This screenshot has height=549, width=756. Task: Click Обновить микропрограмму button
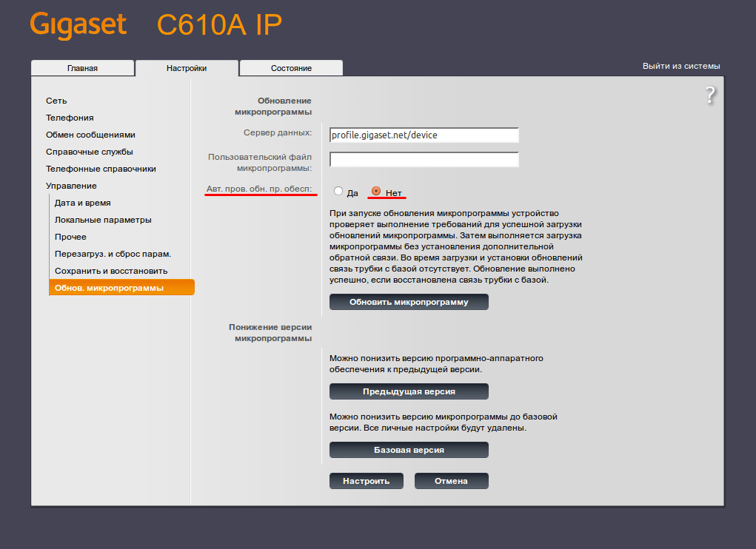(409, 302)
